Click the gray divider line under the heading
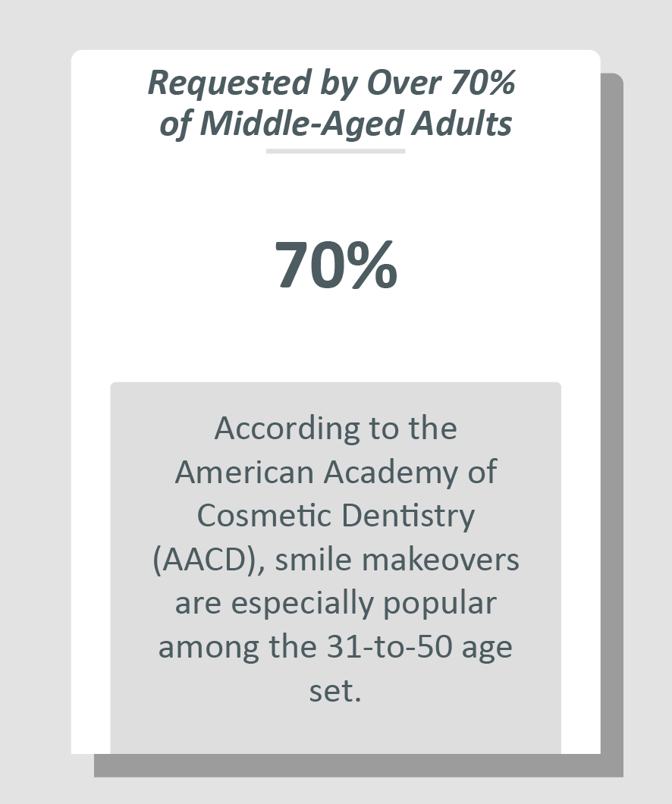Viewport: 672px width, 804px height. (x=335, y=151)
